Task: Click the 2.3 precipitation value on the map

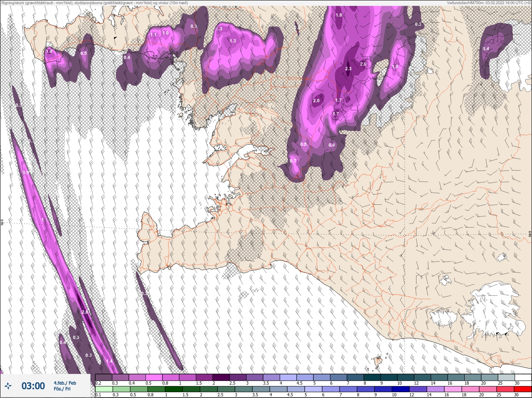Action: [348, 69]
